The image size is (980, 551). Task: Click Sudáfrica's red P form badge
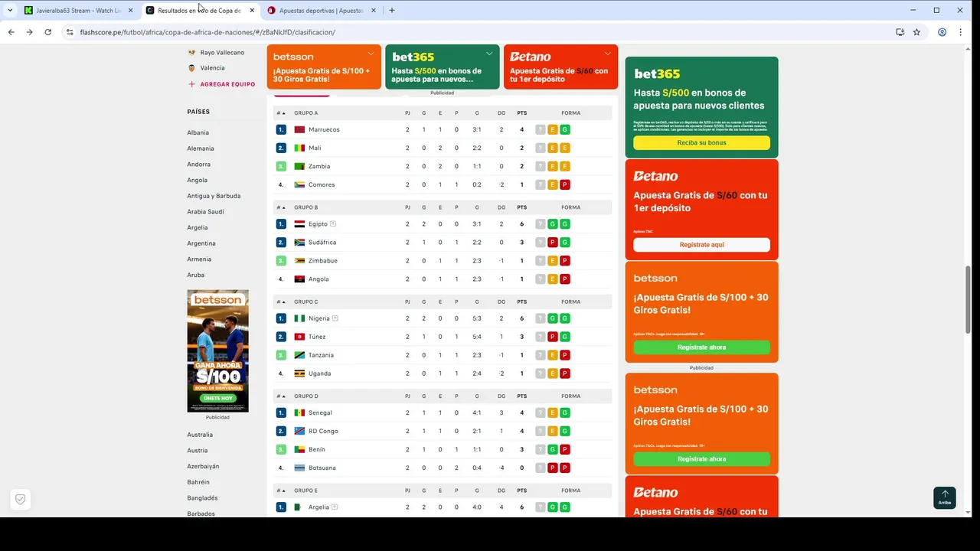tap(552, 243)
